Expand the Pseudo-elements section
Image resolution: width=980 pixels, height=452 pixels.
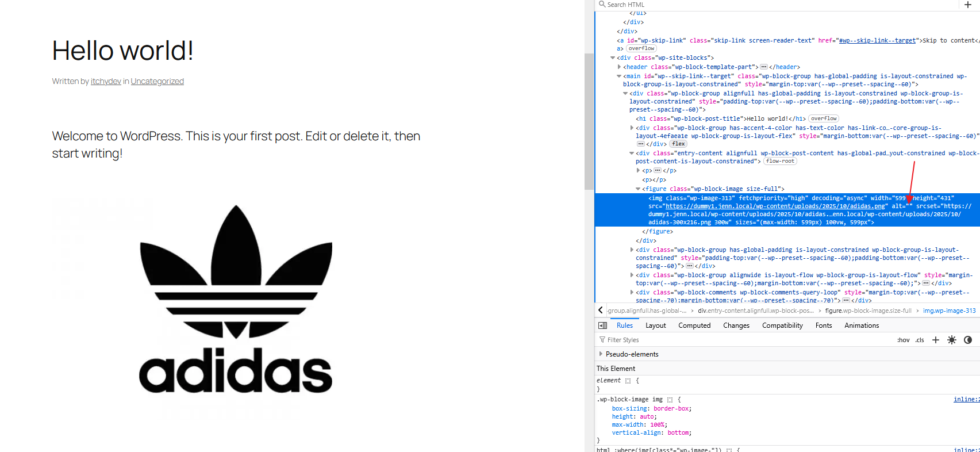click(x=601, y=354)
